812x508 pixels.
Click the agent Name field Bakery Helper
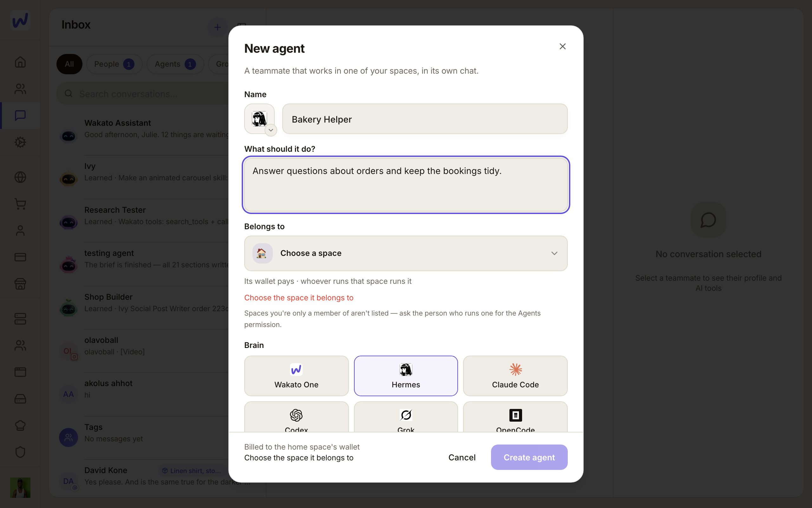pos(425,119)
